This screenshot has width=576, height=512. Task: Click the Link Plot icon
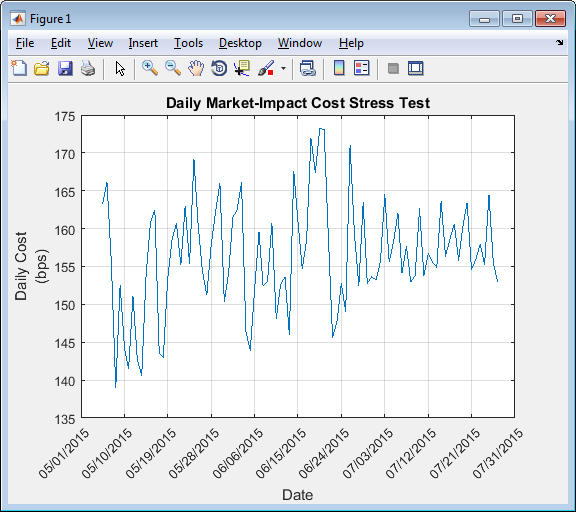[307, 68]
